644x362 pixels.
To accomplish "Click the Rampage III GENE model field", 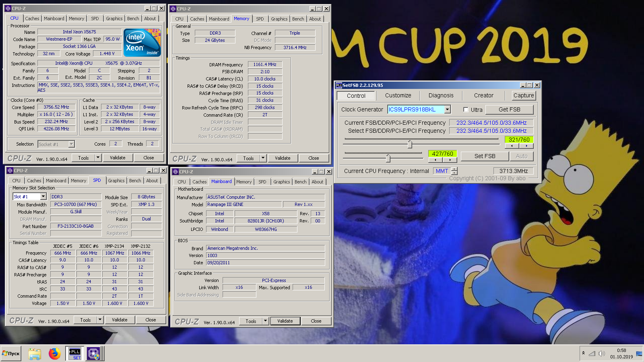I will [244, 204].
